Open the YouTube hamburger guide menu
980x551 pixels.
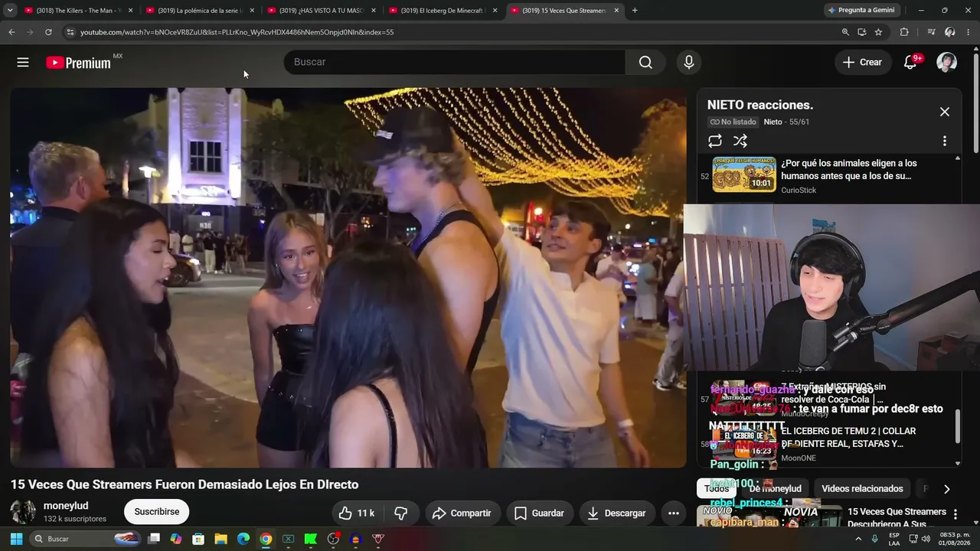pos(23,62)
